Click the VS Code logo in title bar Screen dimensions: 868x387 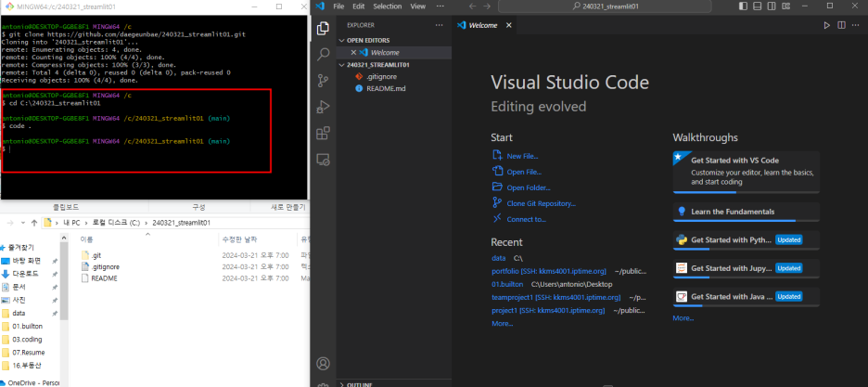click(x=319, y=6)
